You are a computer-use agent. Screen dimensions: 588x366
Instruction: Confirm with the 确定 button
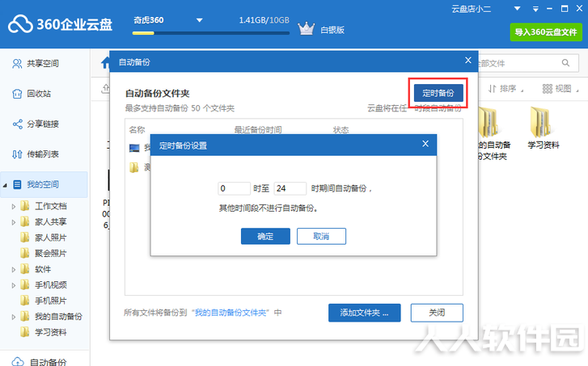click(265, 237)
